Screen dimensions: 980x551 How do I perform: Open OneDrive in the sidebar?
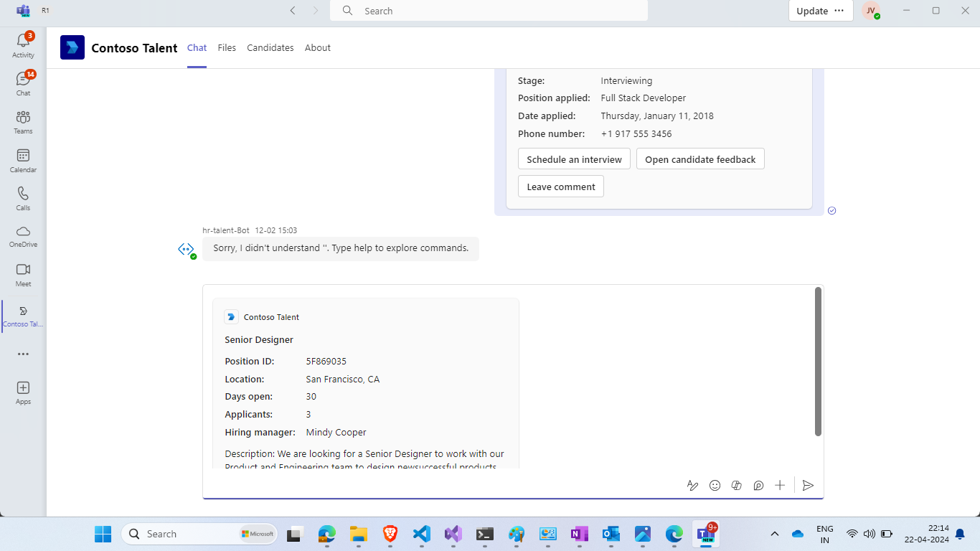(23, 236)
